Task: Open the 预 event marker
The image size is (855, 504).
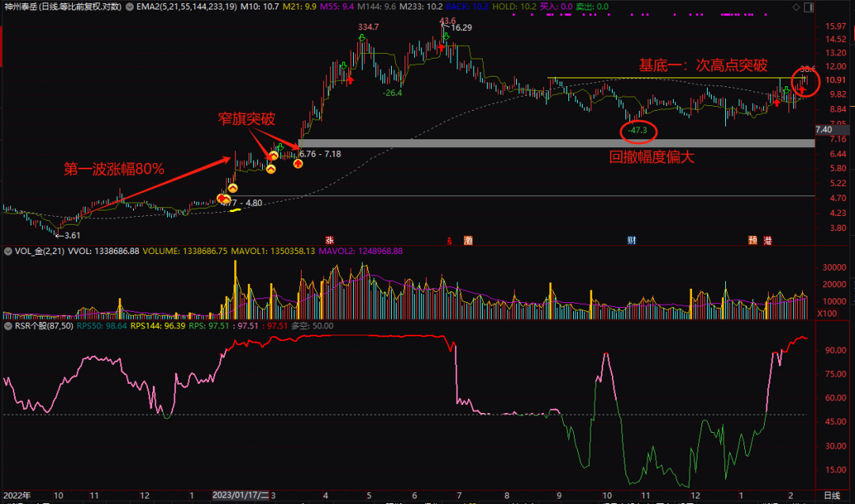Action: coord(753,241)
